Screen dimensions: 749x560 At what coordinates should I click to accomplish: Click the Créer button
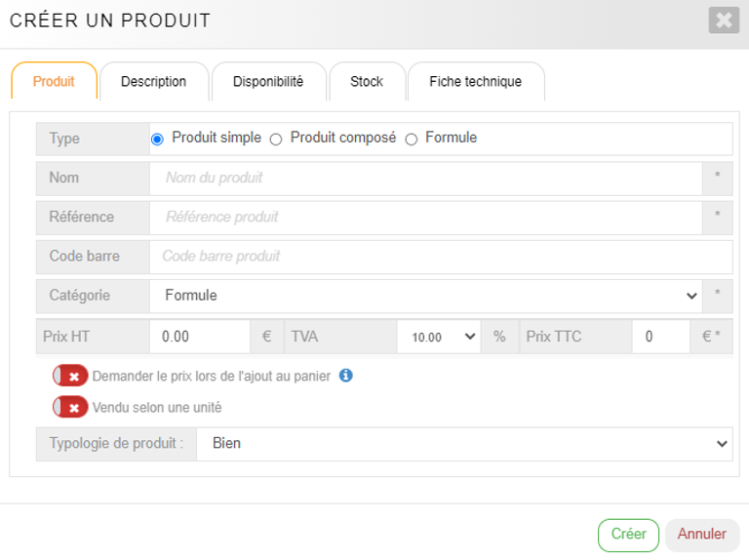[x=628, y=535]
